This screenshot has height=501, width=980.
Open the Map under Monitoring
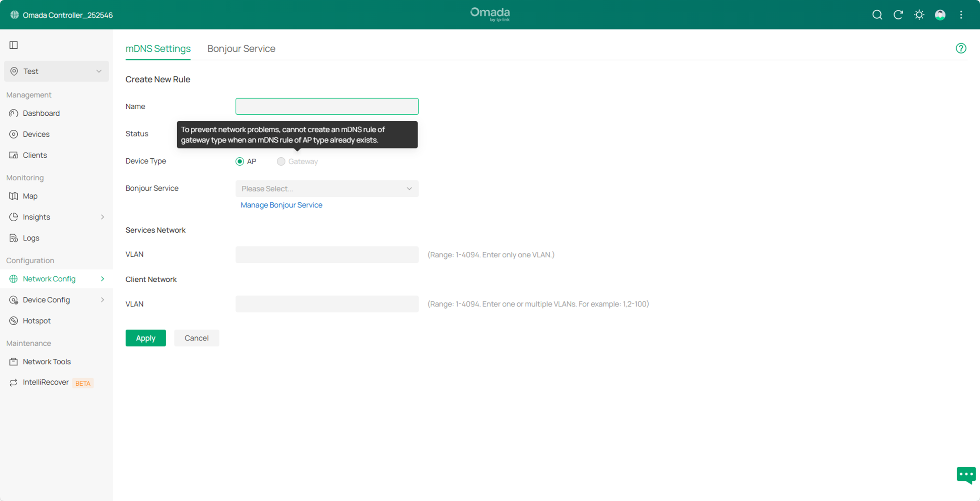(x=30, y=196)
